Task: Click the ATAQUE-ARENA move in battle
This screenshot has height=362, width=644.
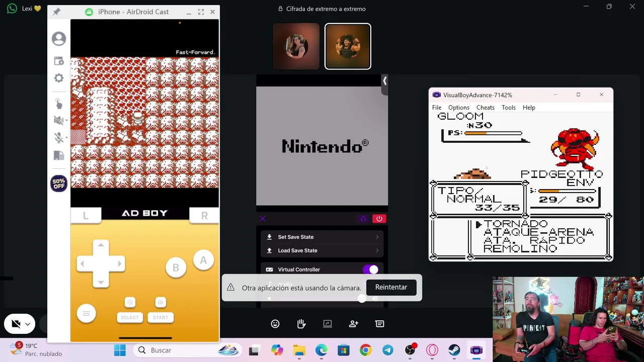Action: [x=538, y=232]
